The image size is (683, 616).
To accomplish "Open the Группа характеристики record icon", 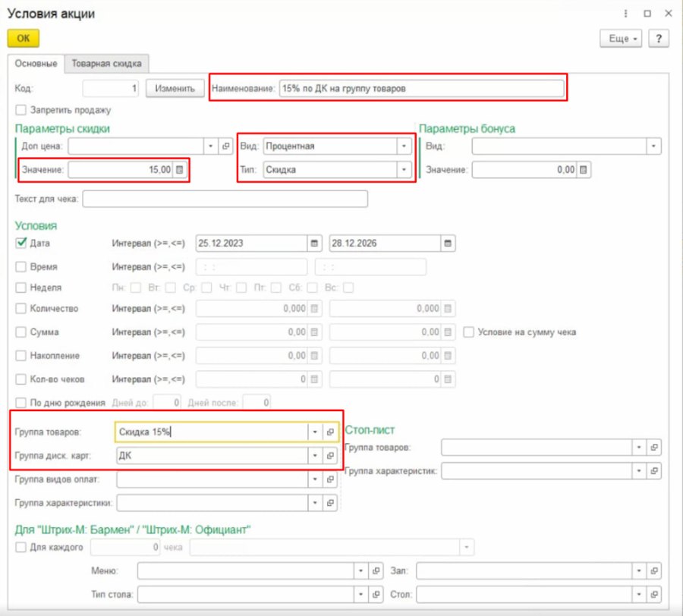I will pyautogui.click(x=330, y=503).
